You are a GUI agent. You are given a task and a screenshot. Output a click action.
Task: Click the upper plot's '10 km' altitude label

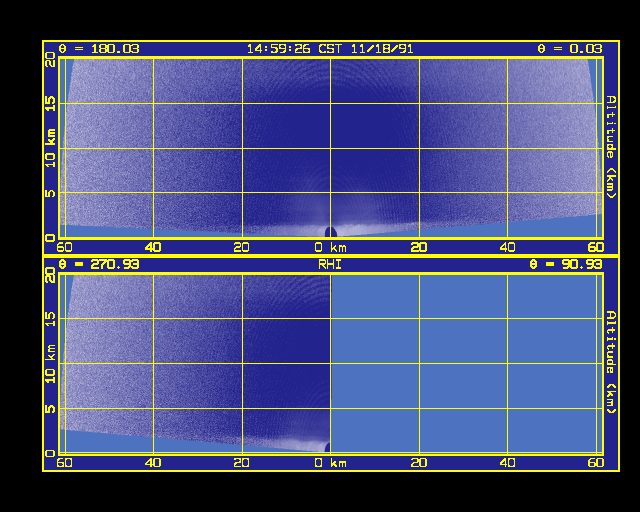click(51, 148)
